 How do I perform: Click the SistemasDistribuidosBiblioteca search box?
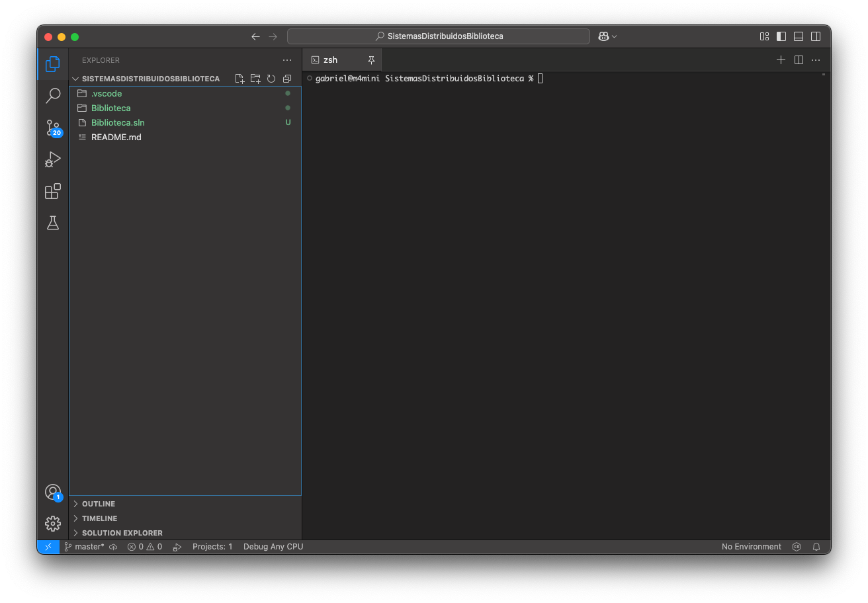pos(438,36)
